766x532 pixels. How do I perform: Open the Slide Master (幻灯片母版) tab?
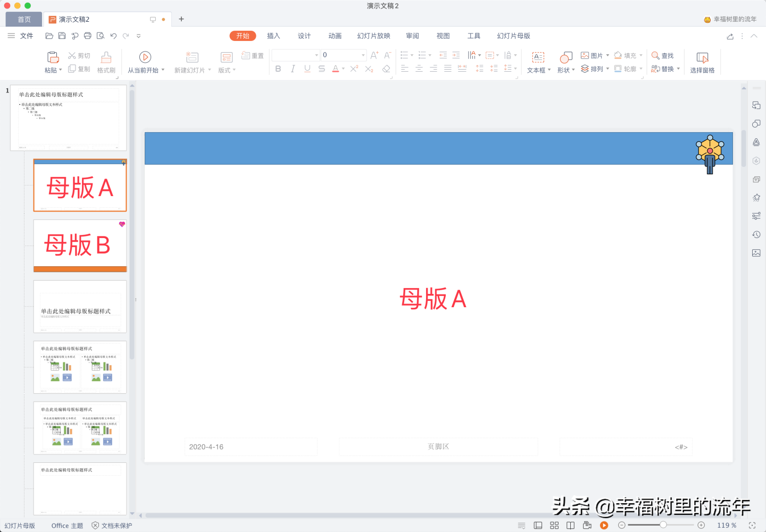514,36
